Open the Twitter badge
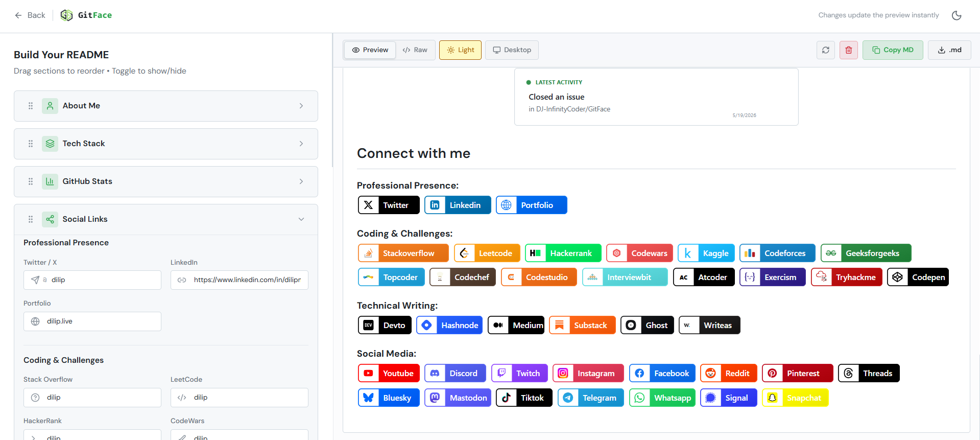Screen dimensions: 980x440 click(x=389, y=205)
